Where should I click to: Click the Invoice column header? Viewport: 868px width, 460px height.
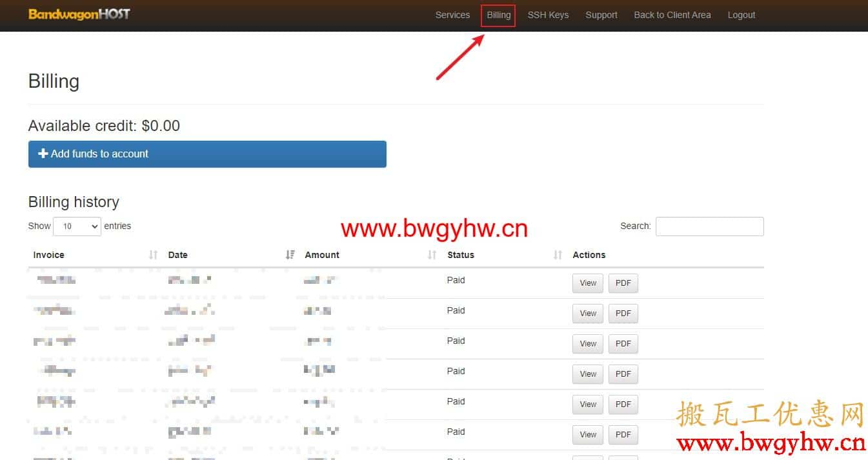48,255
